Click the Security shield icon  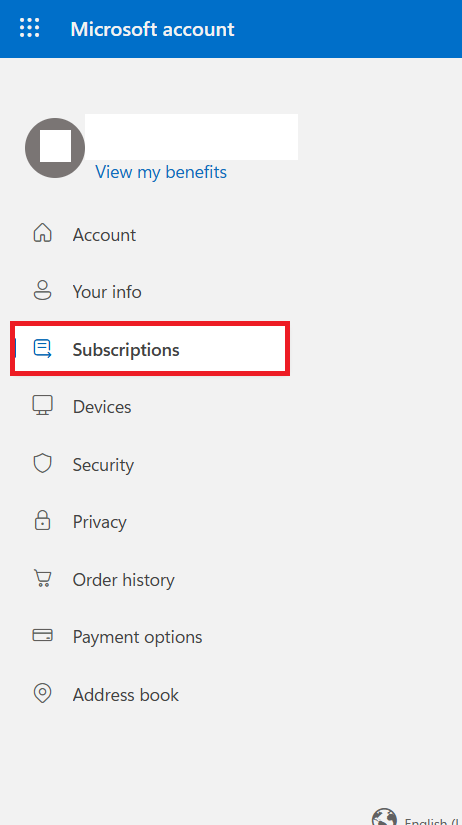(43, 464)
